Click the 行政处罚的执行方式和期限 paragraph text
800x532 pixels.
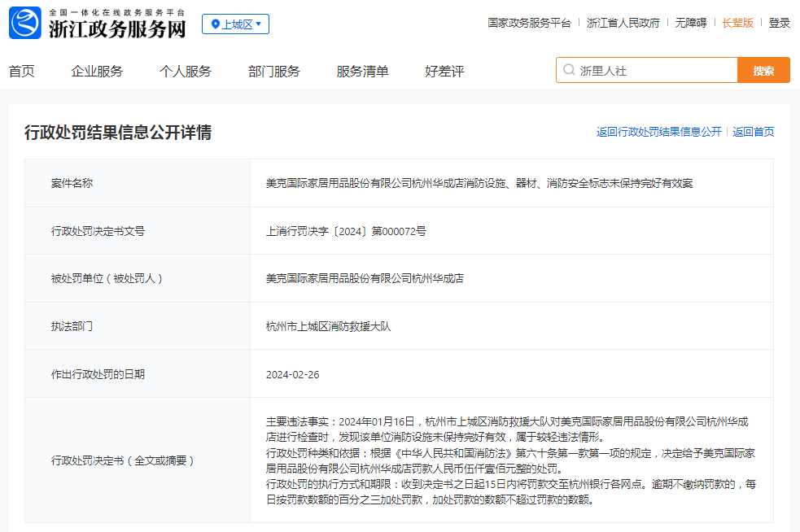pos(511,491)
